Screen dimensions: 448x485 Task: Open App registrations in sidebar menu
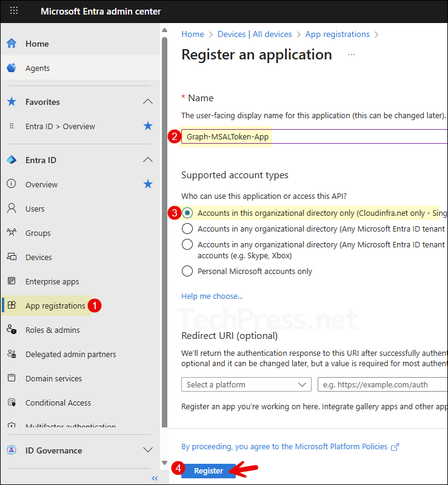click(55, 306)
